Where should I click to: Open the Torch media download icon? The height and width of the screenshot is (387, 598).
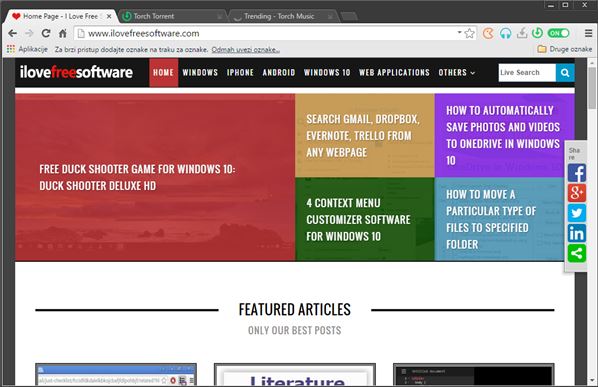(x=522, y=33)
